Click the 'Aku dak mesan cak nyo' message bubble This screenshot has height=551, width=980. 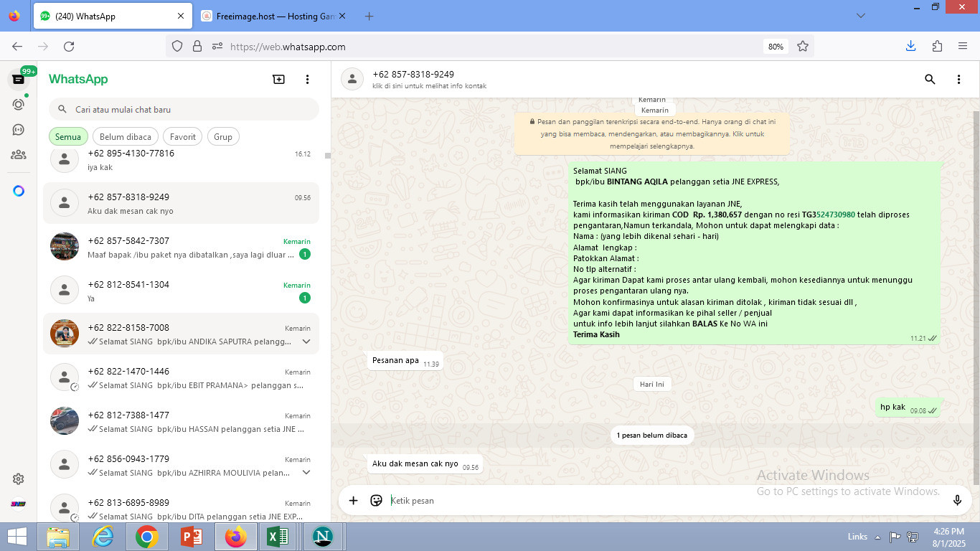[x=425, y=464]
